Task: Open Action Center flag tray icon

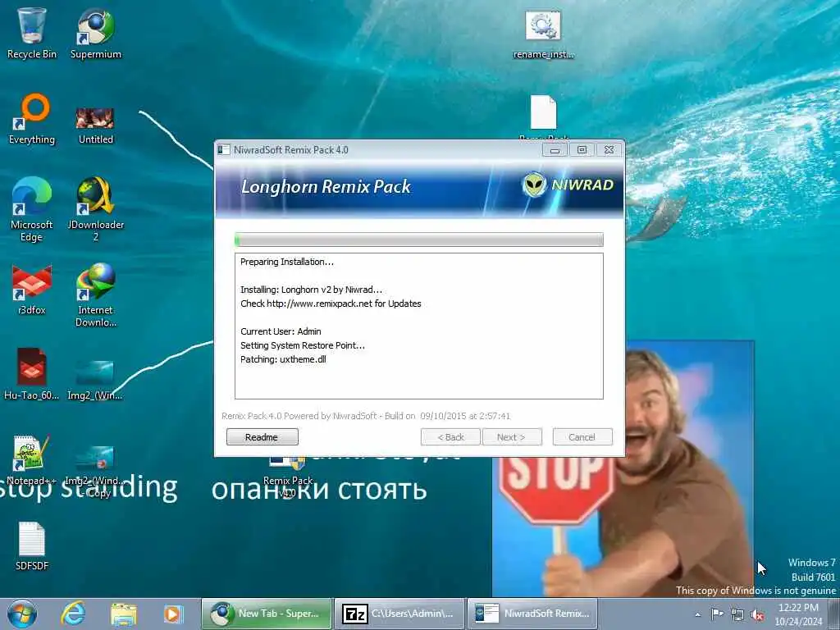Action: tap(717, 614)
